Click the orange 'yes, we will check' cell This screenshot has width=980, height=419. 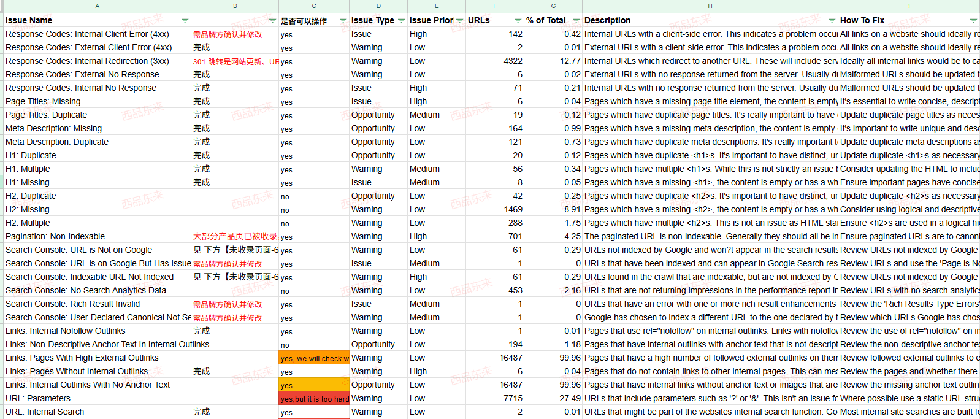coord(314,358)
